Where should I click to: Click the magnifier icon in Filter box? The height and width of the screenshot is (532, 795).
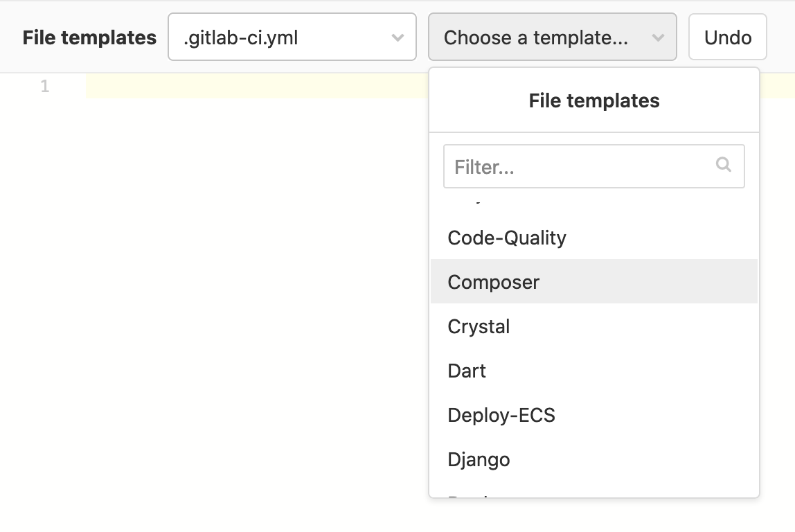pos(724,165)
